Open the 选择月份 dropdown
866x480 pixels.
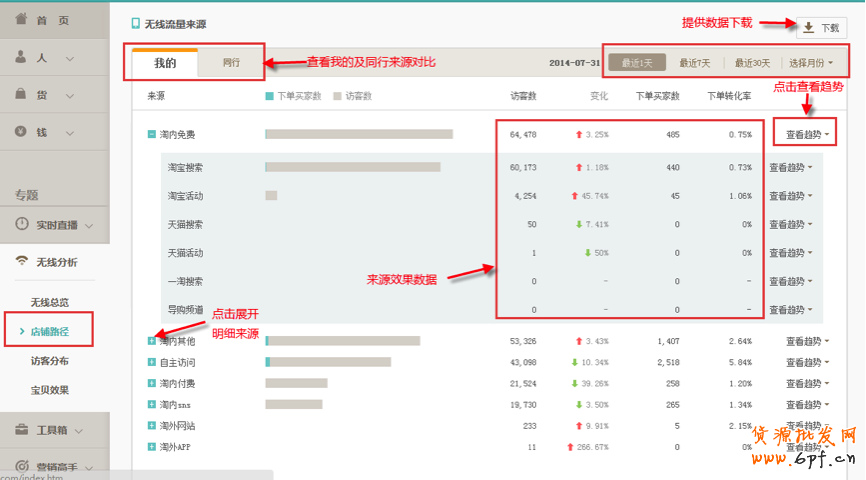coord(811,63)
